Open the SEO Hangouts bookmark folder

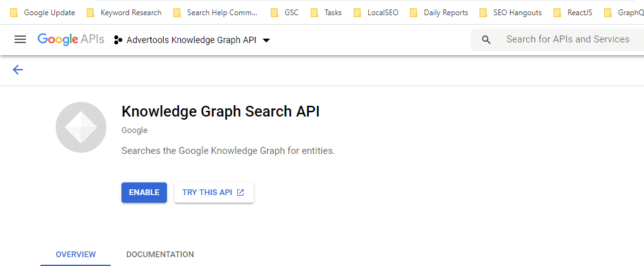[x=511, y=13]
